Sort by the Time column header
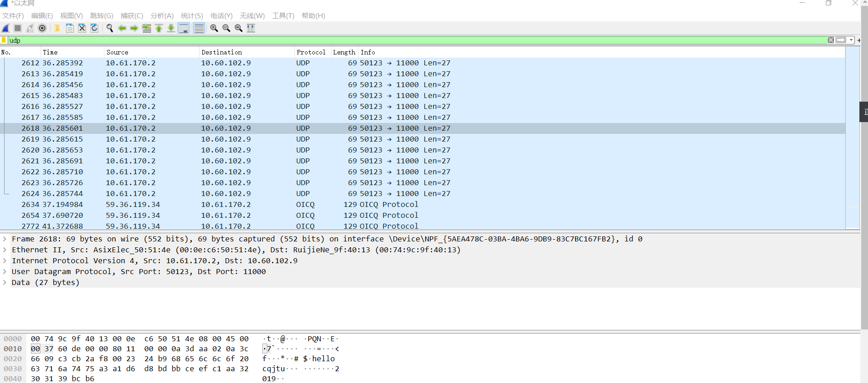 [73, 52]
